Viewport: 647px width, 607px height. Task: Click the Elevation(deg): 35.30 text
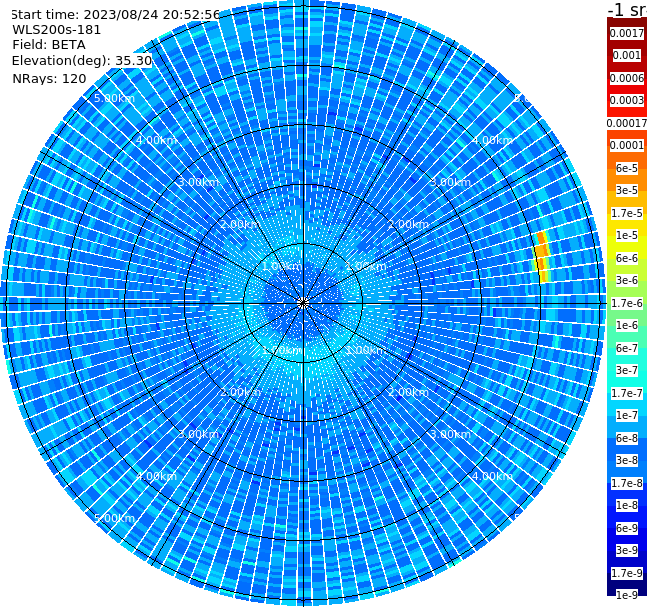tap(82, 61)
